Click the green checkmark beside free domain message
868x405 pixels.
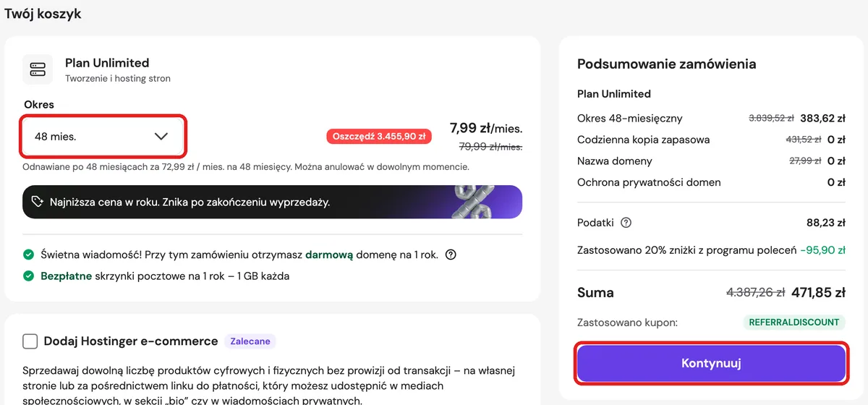tap(28, 255)
